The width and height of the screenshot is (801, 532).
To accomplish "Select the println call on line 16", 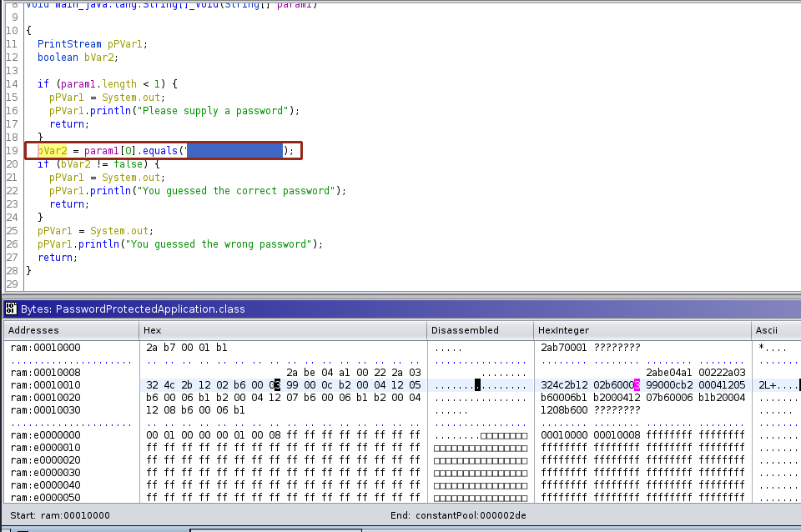I will click(x=108, y=110).
